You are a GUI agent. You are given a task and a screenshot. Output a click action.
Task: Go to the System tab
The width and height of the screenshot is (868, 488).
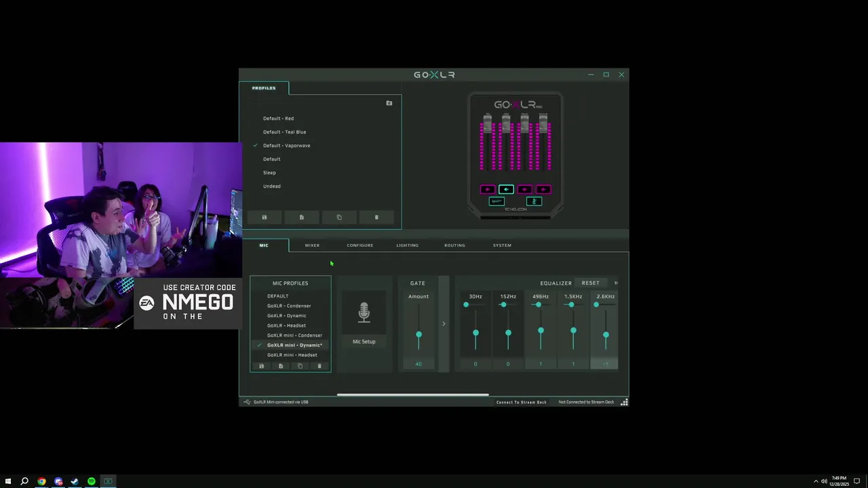pyautogui.click(x=502, y=245)
